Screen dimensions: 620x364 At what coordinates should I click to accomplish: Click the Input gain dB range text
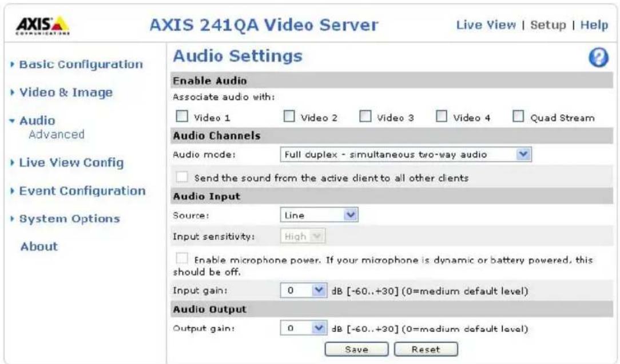coord(430,291)
